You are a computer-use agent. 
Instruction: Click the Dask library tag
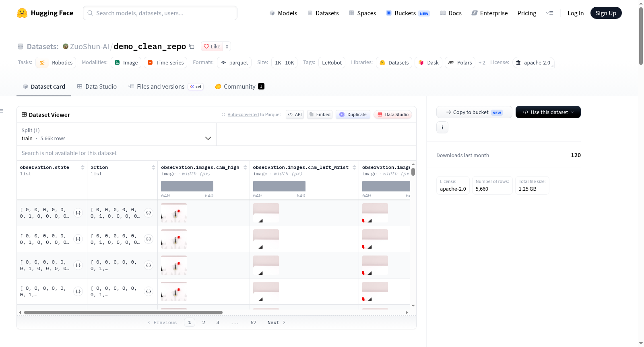pyautogui.click(x=428, y=62)
